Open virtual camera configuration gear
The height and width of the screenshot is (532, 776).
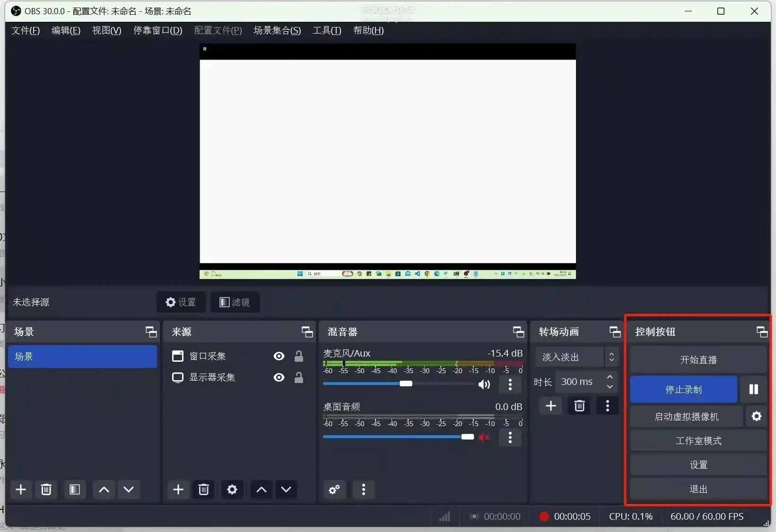pos(756,416)
